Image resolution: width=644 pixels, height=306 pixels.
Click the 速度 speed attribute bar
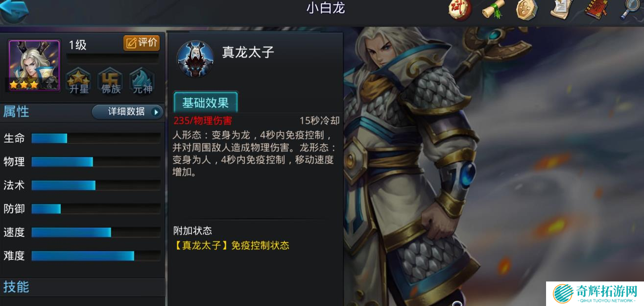96,232
